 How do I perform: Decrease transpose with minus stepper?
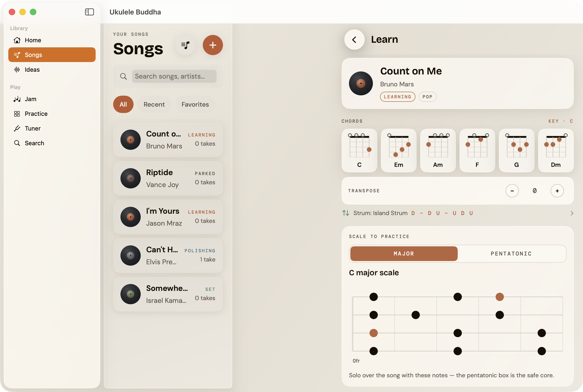click(512, 191)
